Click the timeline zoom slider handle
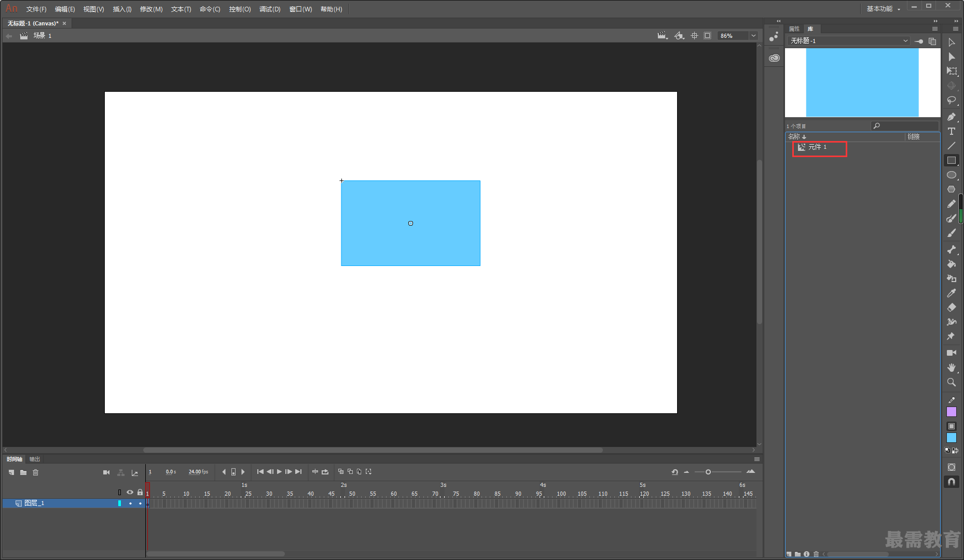The height and width of the screenshot is (560, 964). (x=708, y=472)
